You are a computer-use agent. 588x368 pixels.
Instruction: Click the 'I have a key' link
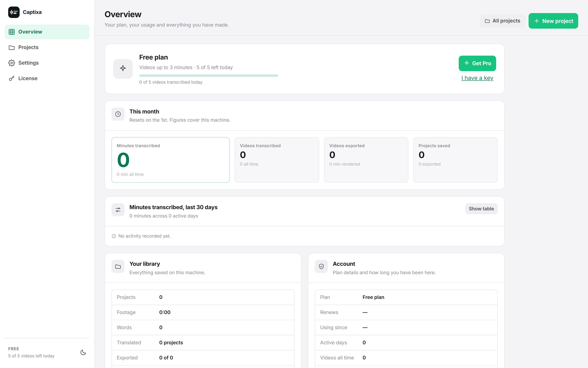(x=477, y=78)
